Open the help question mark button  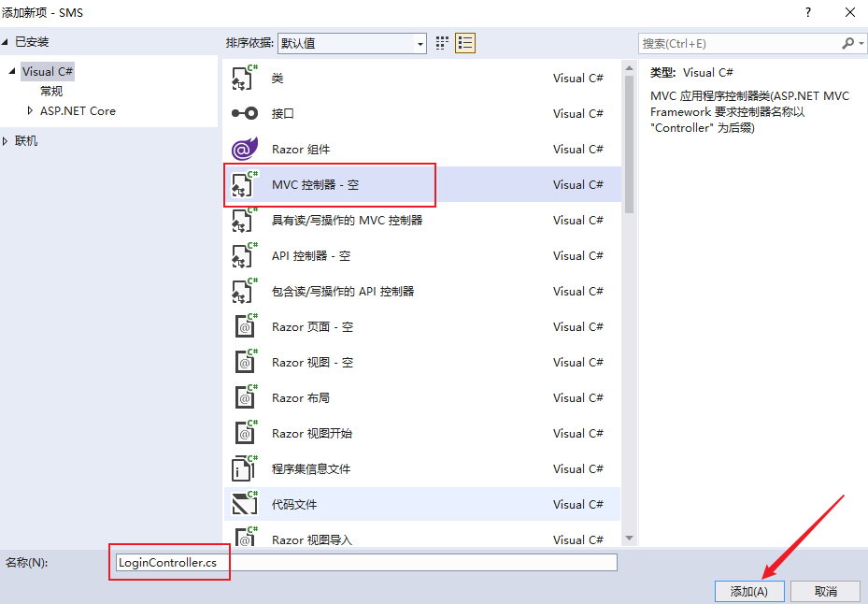coord(808,12)
